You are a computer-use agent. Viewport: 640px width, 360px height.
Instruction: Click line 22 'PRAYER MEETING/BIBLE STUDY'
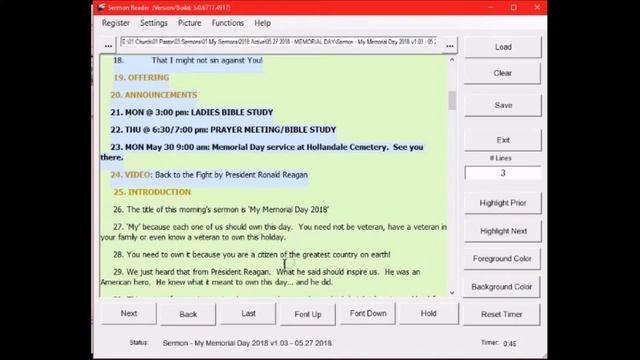pyautogui.click(x=223, y=130)
